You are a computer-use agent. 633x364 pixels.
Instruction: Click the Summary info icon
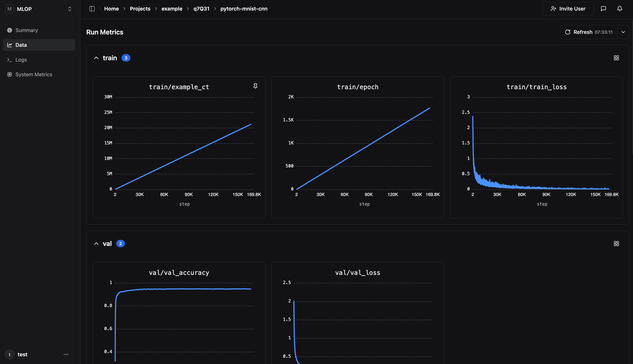pyautogui.click(x=10, y=30)
